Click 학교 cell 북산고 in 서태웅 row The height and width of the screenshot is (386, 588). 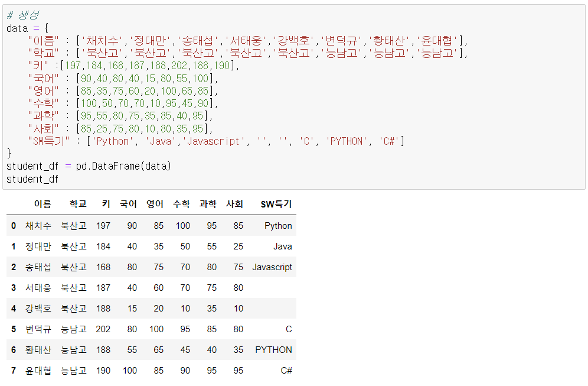pyautogui.click(x=74, y=288)
